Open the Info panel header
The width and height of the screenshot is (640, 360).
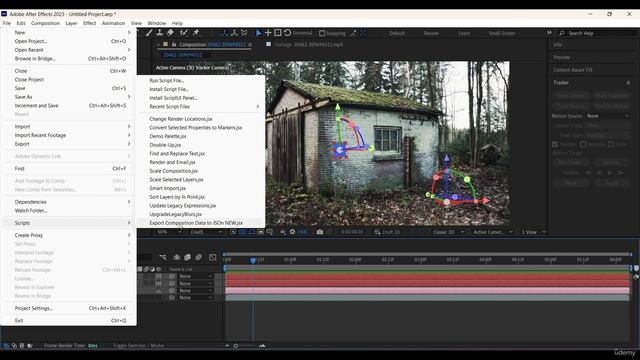pyautogui.click(x=557, y=44)
